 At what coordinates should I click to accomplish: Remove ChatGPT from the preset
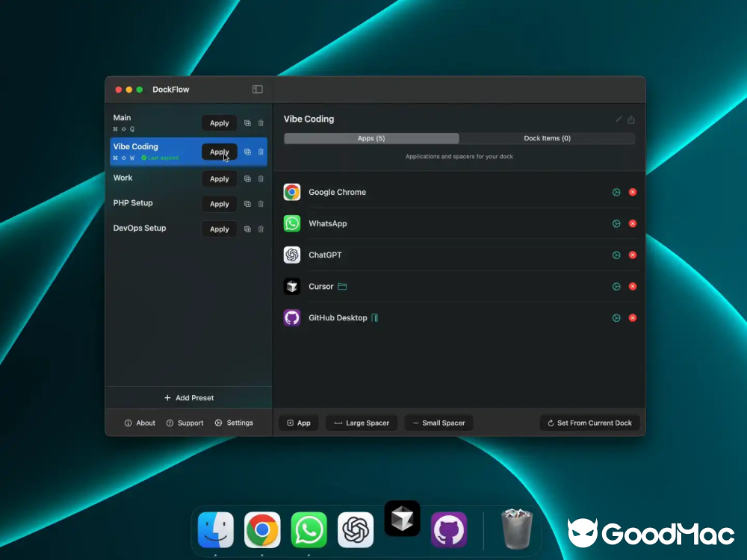pyautogui.click(x=633, y=255)
